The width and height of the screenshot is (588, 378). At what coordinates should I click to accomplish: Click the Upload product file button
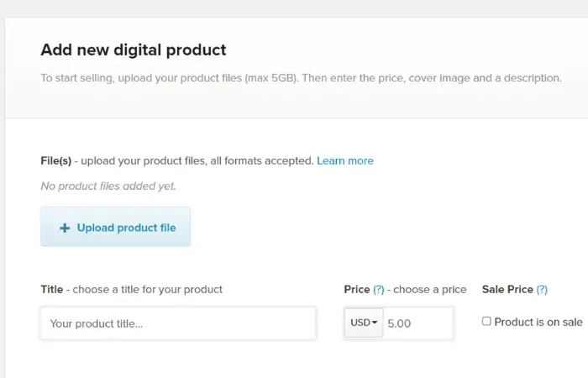click(x=116, y=227)
